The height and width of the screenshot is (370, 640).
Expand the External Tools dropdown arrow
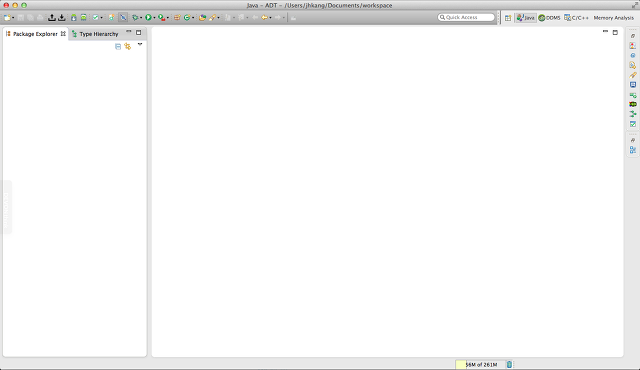click(x=168, y=18)
